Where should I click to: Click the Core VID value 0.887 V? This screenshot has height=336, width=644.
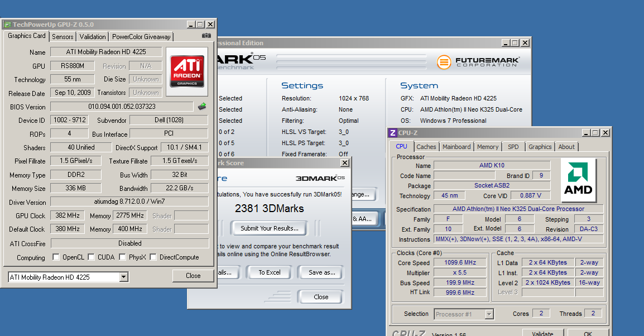tap(530, 195)
